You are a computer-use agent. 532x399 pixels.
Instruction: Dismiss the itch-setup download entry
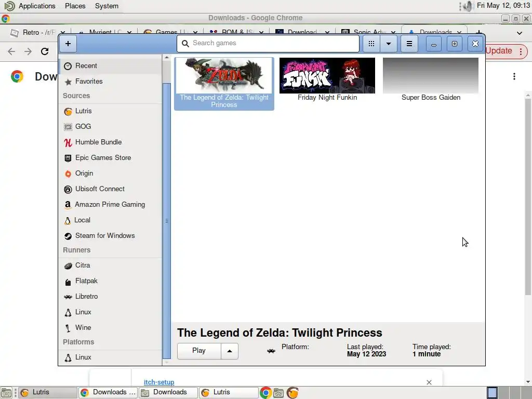429,382
